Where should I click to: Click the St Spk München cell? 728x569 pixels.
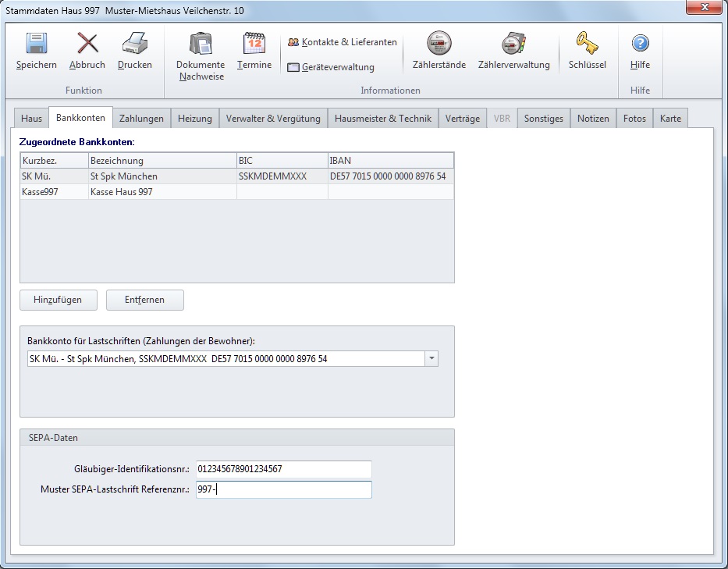[x=162, y=176]
